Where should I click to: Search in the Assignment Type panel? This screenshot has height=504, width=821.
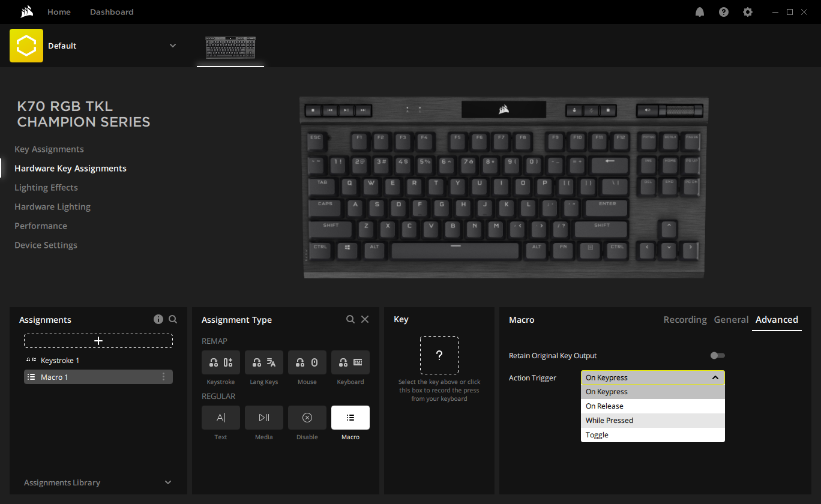point(350,319)
